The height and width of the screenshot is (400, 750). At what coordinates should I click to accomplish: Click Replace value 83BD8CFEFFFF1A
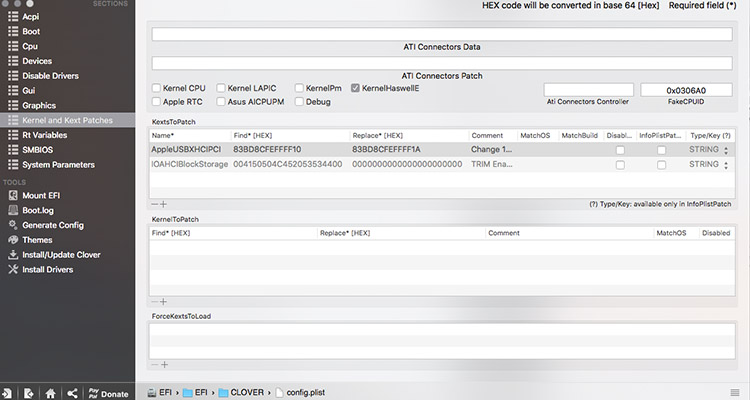click(x=386, y=149)
